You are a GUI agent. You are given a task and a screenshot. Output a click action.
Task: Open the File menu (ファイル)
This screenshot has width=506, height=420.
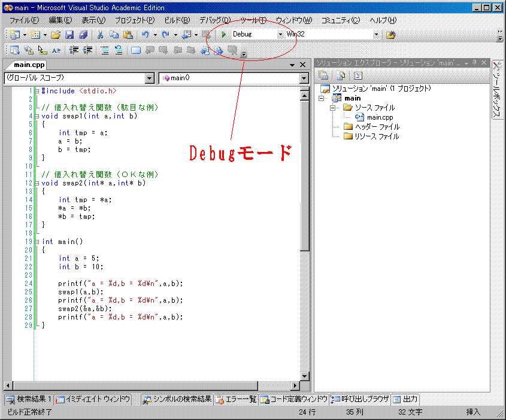pos(24,20)
